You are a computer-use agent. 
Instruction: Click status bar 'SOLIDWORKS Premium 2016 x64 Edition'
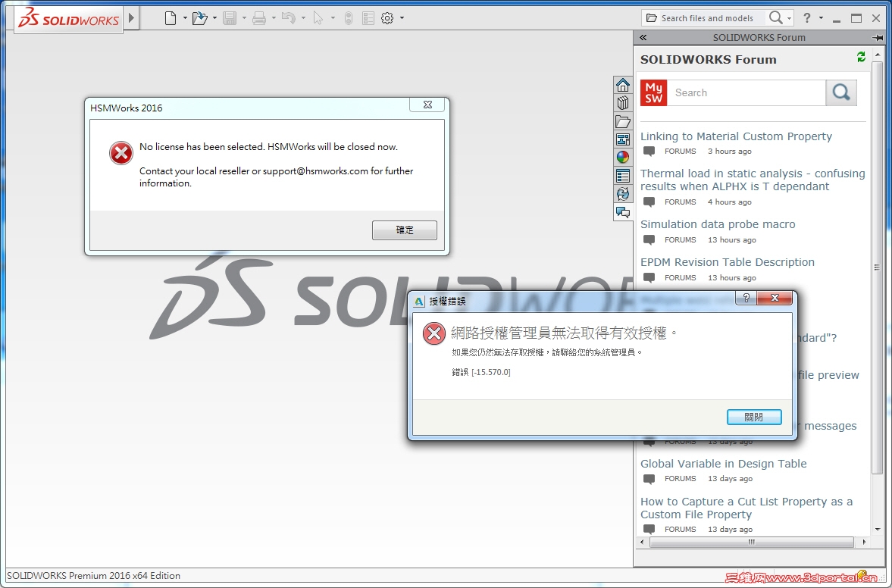94,575
